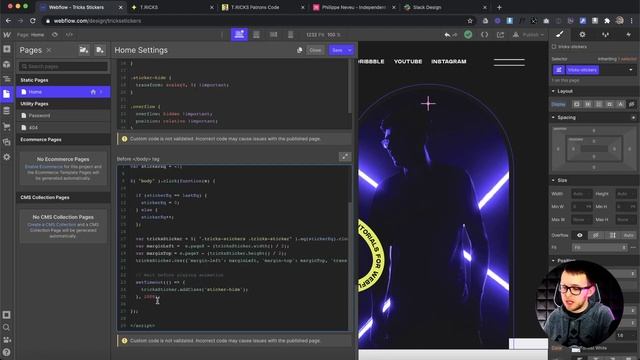Open the Fit dropdown
The image size is (640, 360).
600,247
